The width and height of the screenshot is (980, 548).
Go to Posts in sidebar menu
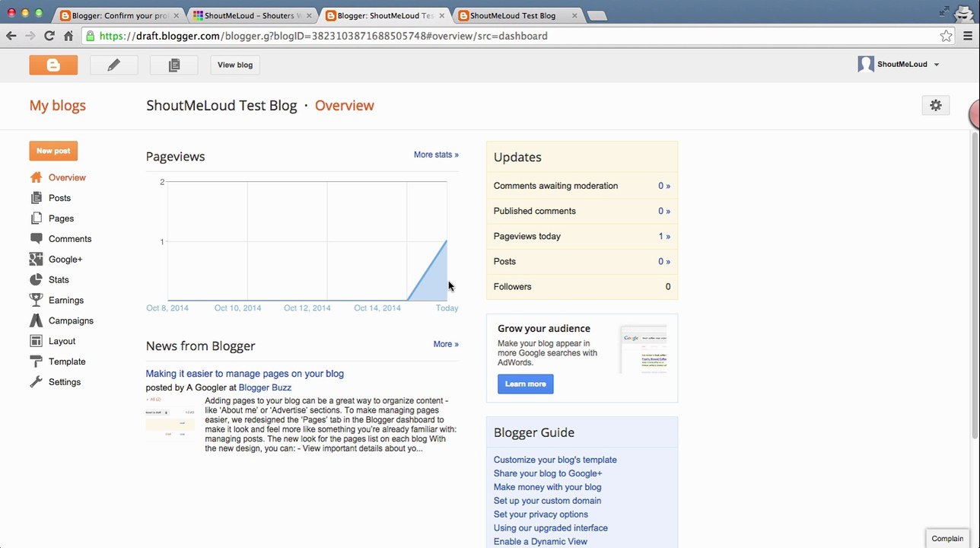59,198
